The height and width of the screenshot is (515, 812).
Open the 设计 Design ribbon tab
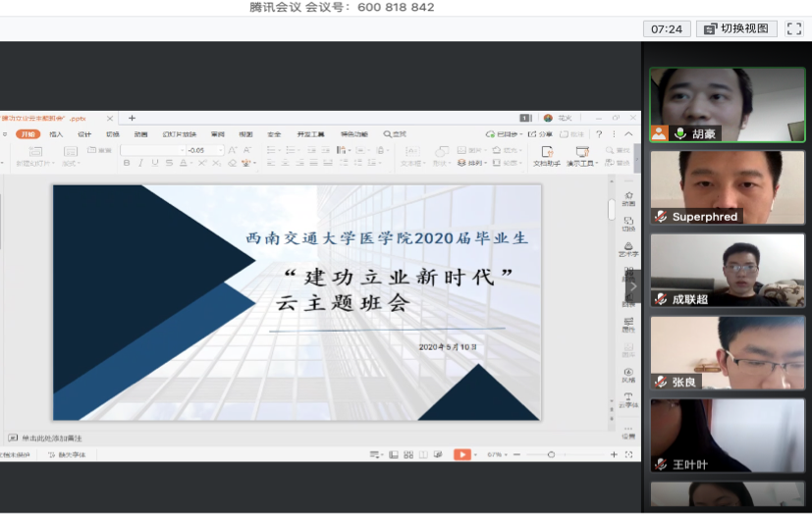coord(84,134)
